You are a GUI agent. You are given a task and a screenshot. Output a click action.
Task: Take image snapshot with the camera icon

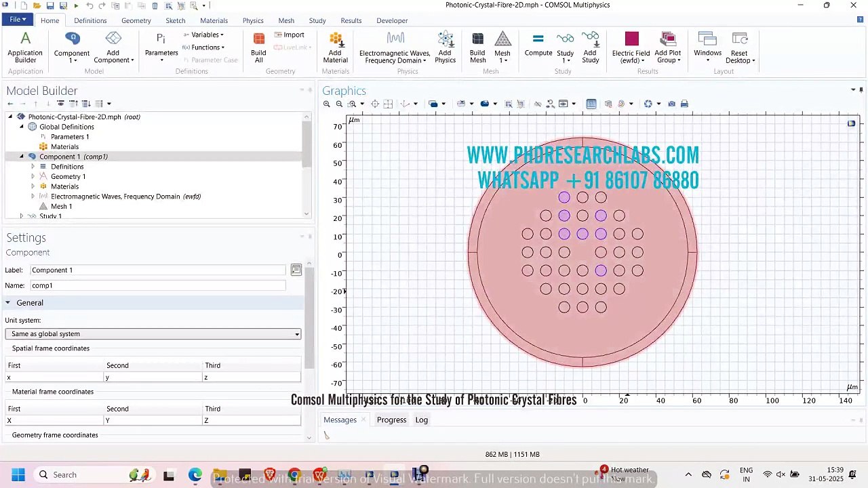point(671,104)
